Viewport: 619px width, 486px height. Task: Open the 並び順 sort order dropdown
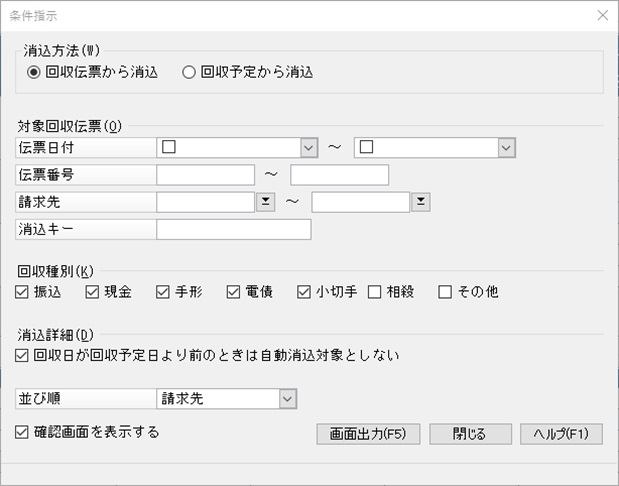(x=288, y=399)
